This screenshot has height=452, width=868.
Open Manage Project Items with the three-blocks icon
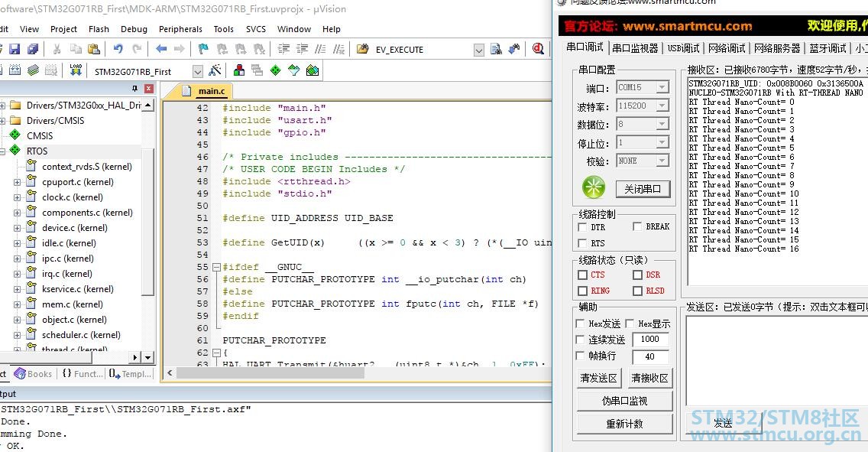pyautogui.click(x=239, y=70)
